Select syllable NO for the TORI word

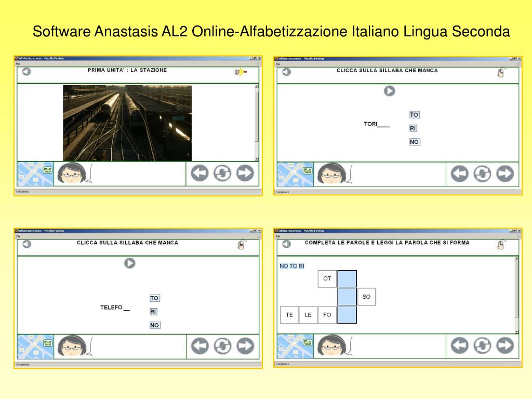pos(414,142)
